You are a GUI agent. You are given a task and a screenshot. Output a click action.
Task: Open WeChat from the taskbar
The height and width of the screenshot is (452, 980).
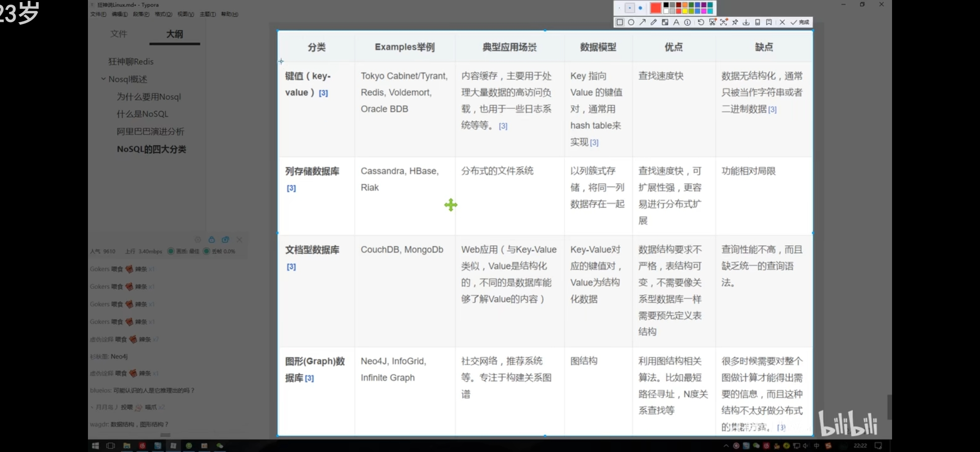pyautogui.click(x=220, y=446)
